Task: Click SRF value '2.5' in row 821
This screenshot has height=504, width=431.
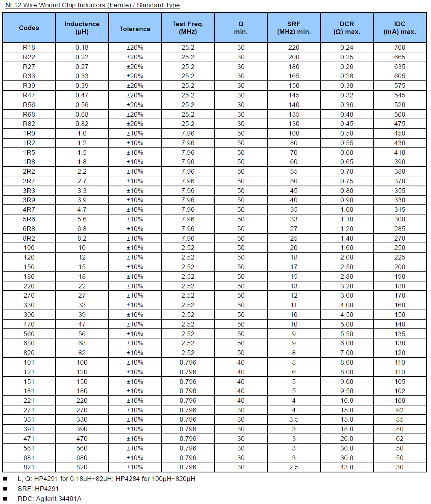Action: tap(294, 467)
